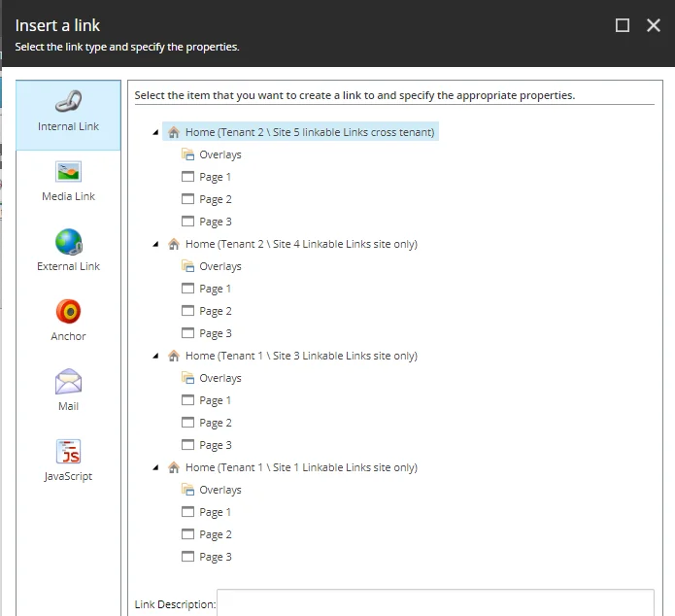
Task: Collapse the Tenant 2 Site 5 Home node
Action: [x=155, y=133]
